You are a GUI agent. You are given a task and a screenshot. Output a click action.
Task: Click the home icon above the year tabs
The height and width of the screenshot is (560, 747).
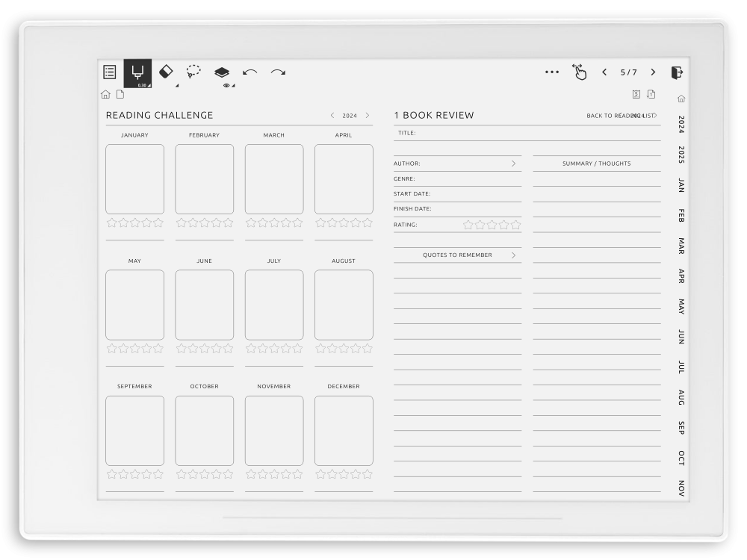pos(681,99)
